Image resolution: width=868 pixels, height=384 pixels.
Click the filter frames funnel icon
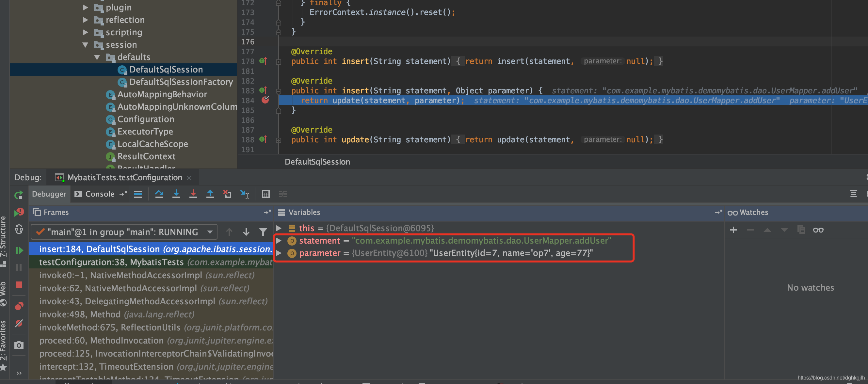coord(263,232)
